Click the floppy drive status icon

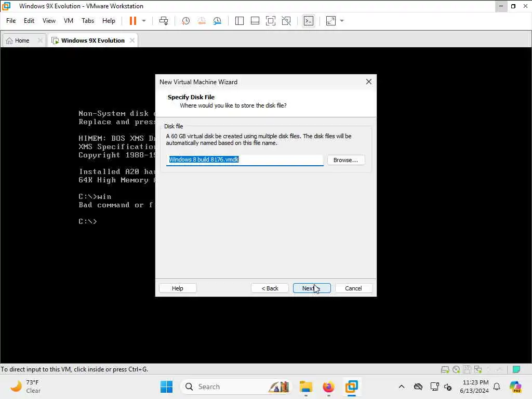pos(467,369)
